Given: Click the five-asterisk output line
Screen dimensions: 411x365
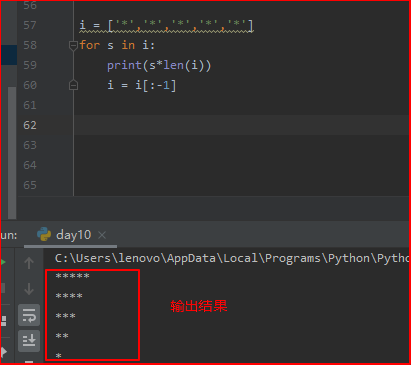Looking at the screenshot, I should [x=73, y=276].
